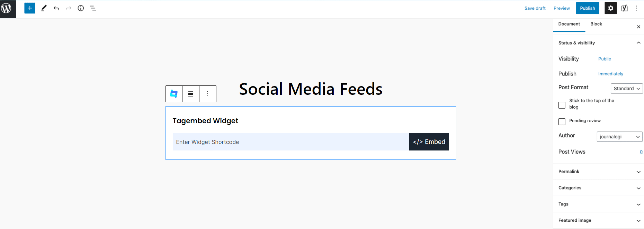Open the Author journalogi dropdown
The width and height of the screenshot is (644, 229).
pos(619,137)
